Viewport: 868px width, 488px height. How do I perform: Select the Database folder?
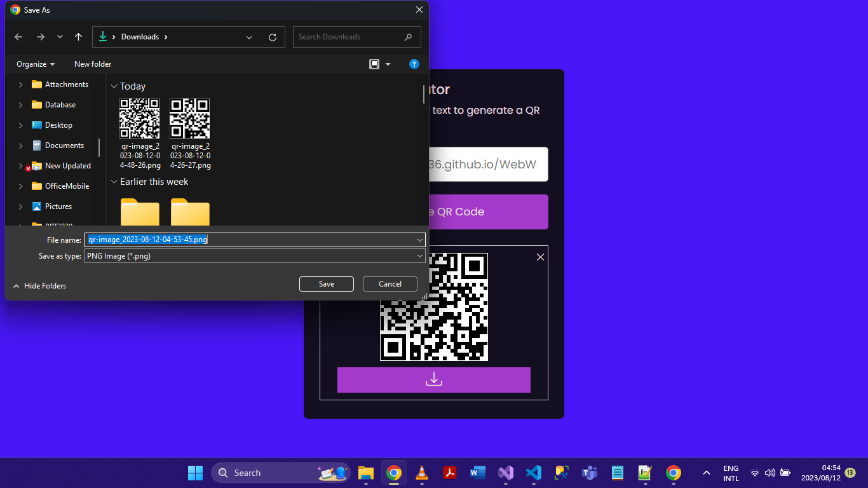60,105
